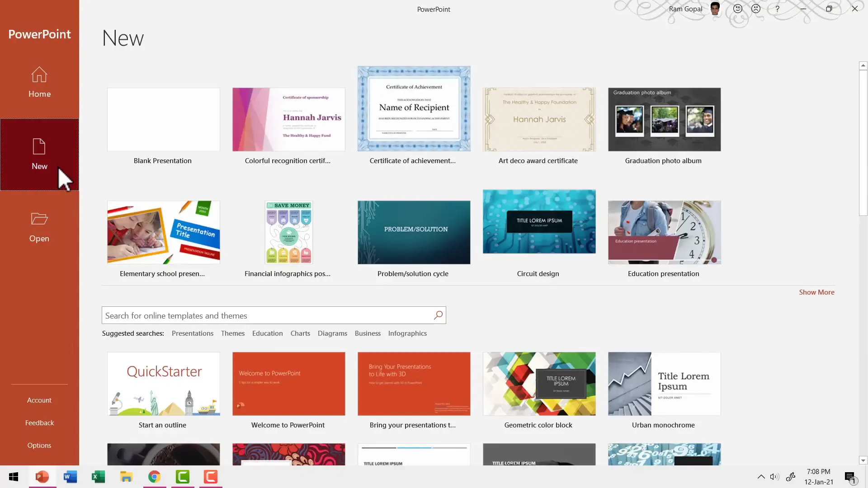868x488 pixels.
Task: Choose Problem/solution cycle template
Action: pos(414,232)
